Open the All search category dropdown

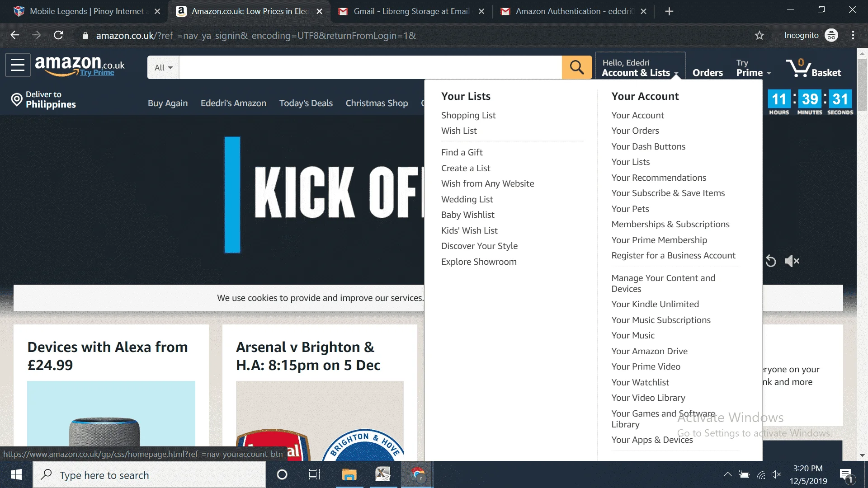[163, 67]
